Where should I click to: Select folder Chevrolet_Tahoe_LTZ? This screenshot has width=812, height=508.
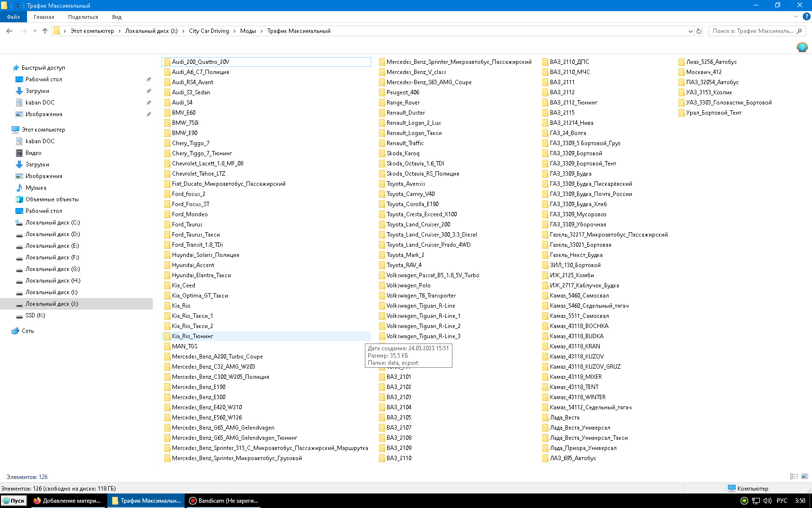199,174
